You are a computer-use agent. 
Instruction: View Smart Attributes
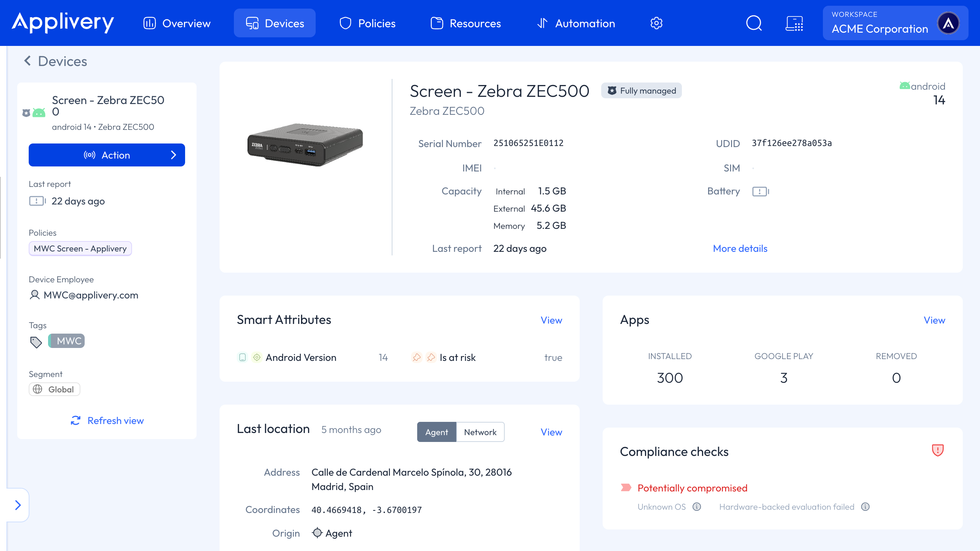[x=551, y=320]
